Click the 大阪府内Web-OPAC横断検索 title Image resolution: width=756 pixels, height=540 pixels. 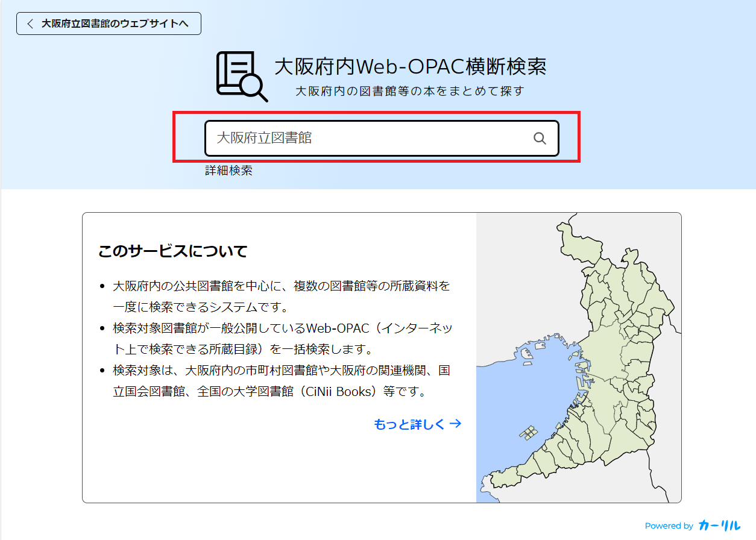(411, 67)
